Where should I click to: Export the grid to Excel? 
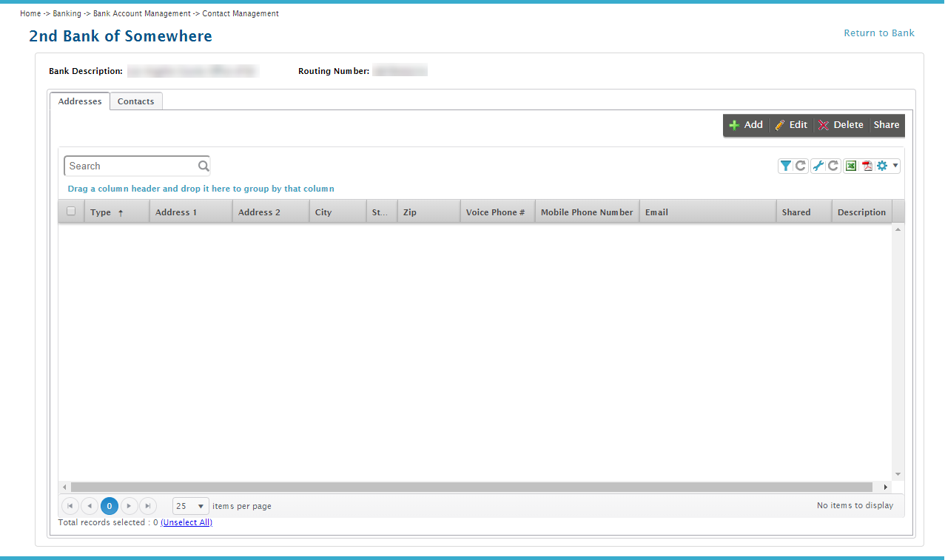pyautogui.click(x=851, y=166)
